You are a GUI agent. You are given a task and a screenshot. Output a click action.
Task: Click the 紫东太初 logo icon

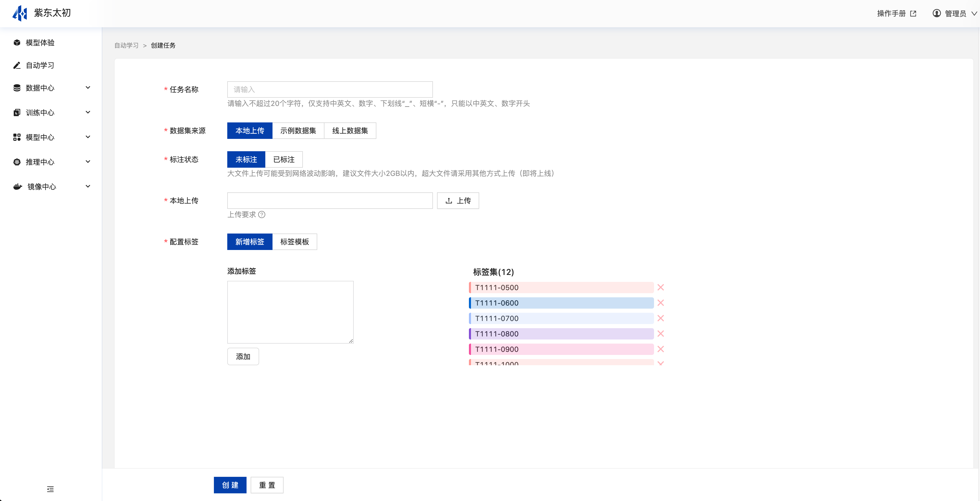[x=20, y=13]
